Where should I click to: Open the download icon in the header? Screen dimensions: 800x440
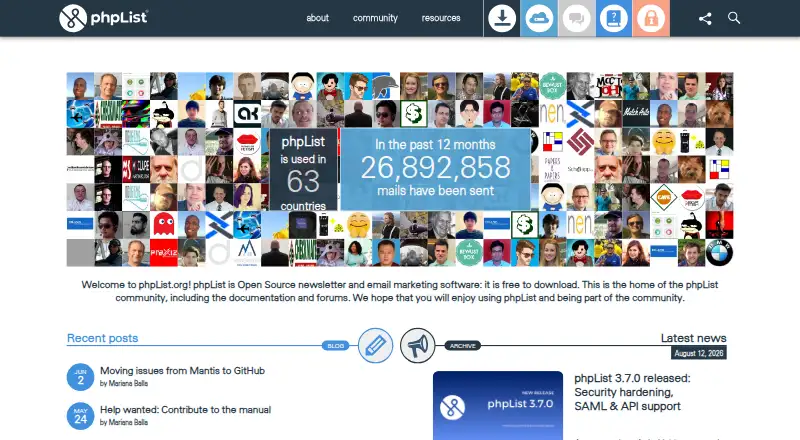pos(502,18)
